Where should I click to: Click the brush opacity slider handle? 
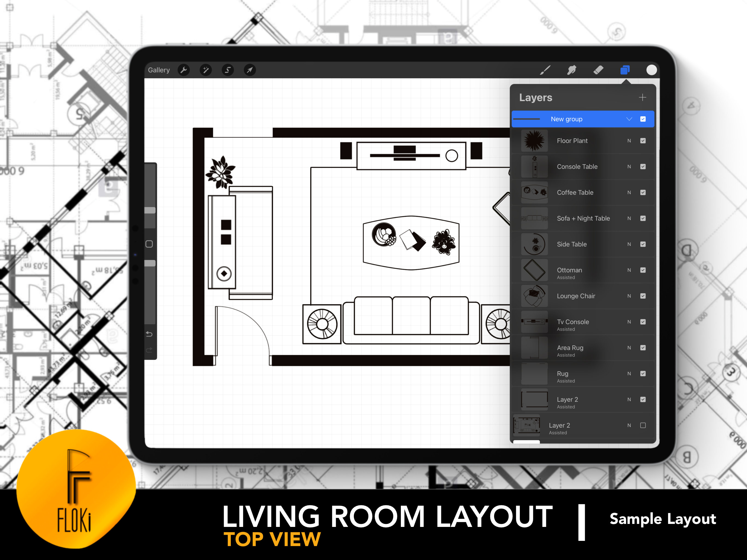[150, 263]
